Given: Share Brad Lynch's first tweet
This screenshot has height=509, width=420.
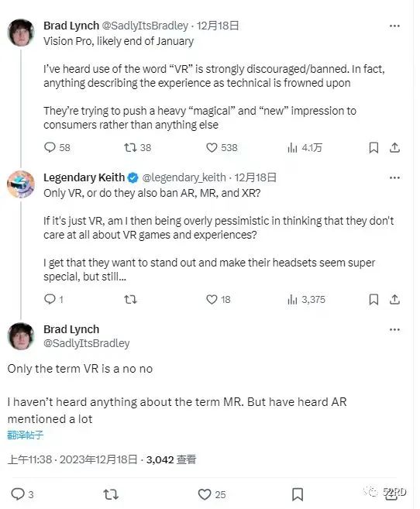Looking at the screenshot, I should tap(394, 148).
